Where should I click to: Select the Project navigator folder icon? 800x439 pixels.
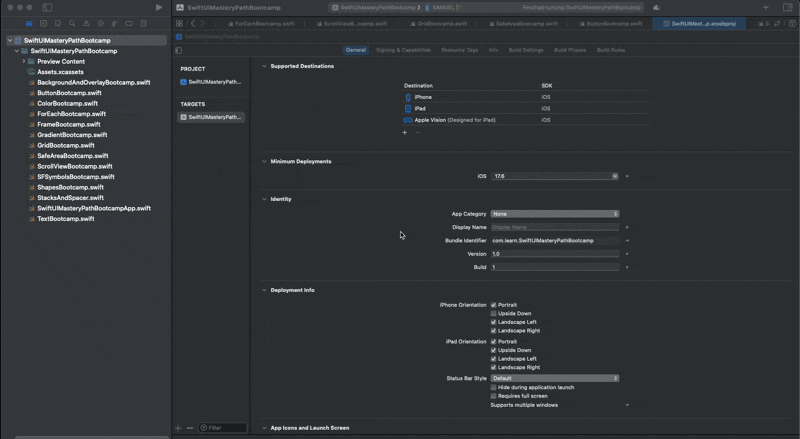pos(29,23)
